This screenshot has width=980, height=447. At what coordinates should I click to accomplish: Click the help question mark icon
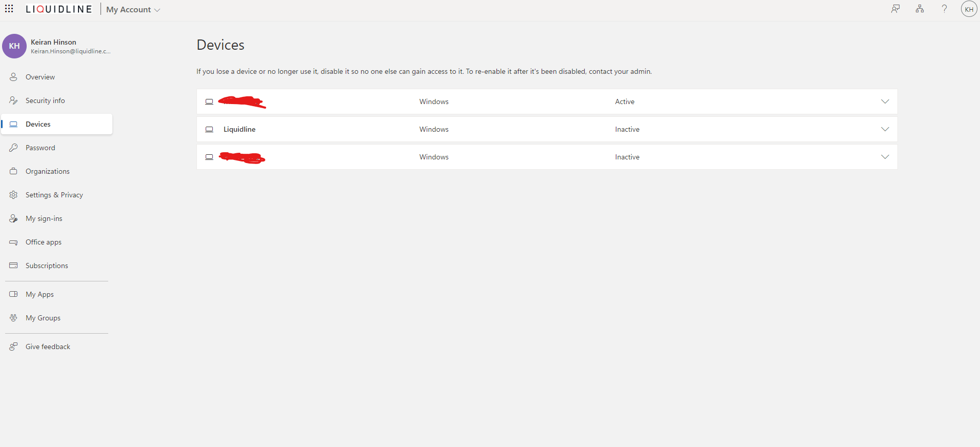[x=944, y=9]
